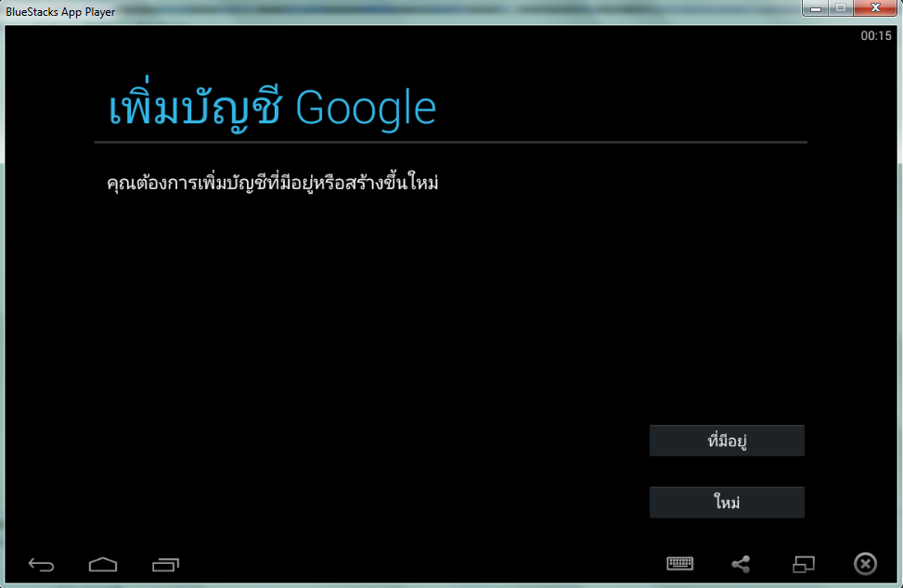Click the BlueStacks App Player title text
Image resolution: width=903 pixels, height=588 pixels.
pos(60,12)
